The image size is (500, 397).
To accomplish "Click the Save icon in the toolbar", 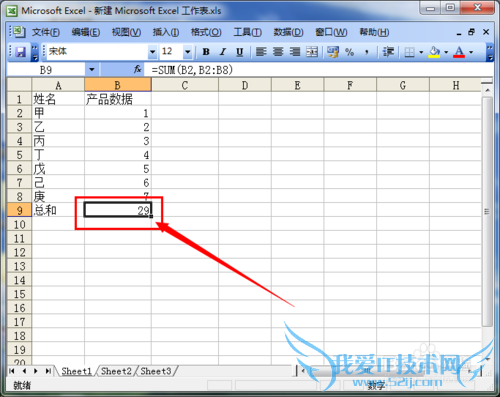I will 21,52.
